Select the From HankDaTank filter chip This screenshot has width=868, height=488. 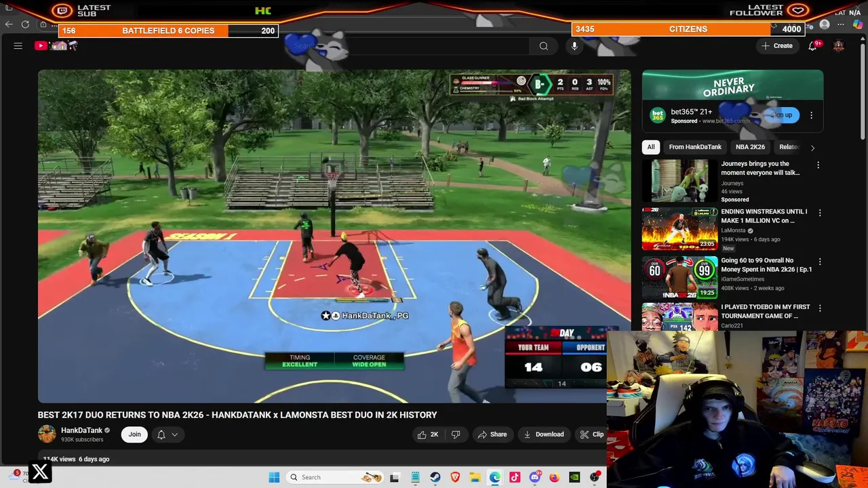(x=695, y=147)
